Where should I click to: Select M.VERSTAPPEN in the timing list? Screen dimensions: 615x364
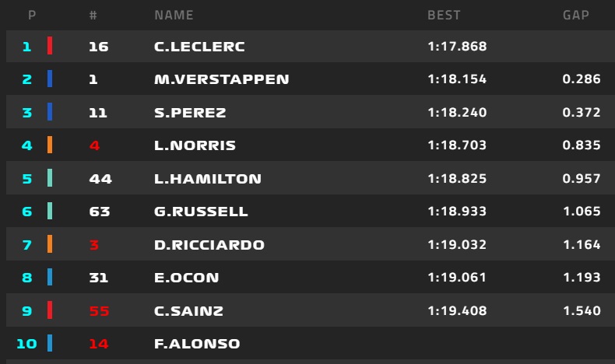pos(222,79)
